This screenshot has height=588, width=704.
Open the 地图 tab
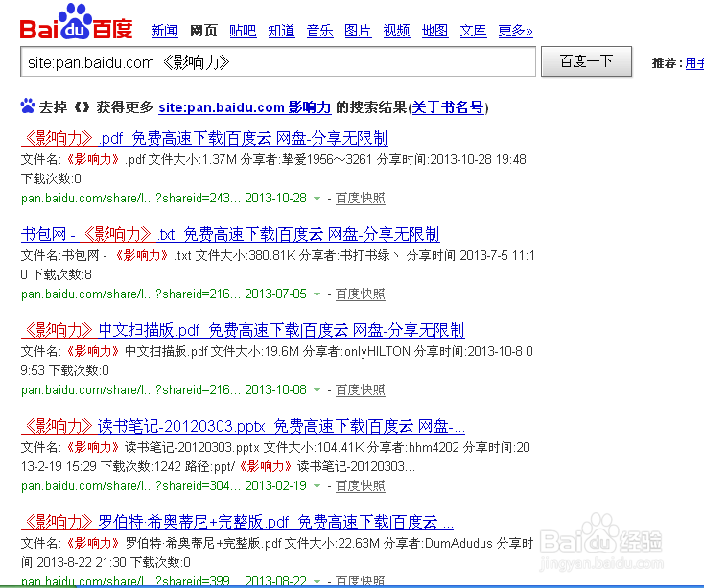click(x=435, y=31)
